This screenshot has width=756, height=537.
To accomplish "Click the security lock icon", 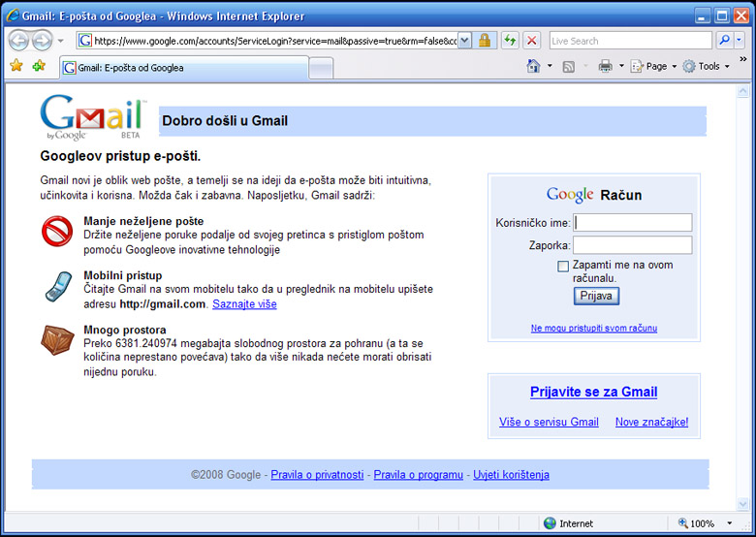I will click(485, 41).
